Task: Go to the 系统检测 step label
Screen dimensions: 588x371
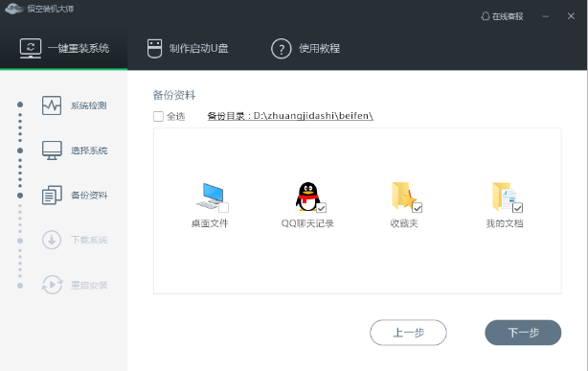Action: [89, 105]
